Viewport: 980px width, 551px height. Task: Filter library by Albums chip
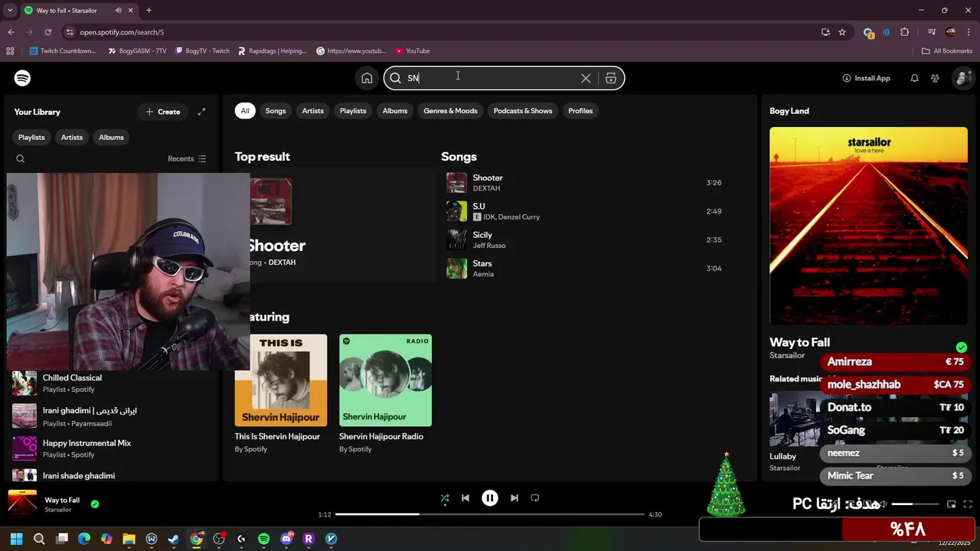pyautogui.click(x=111, y=138)
